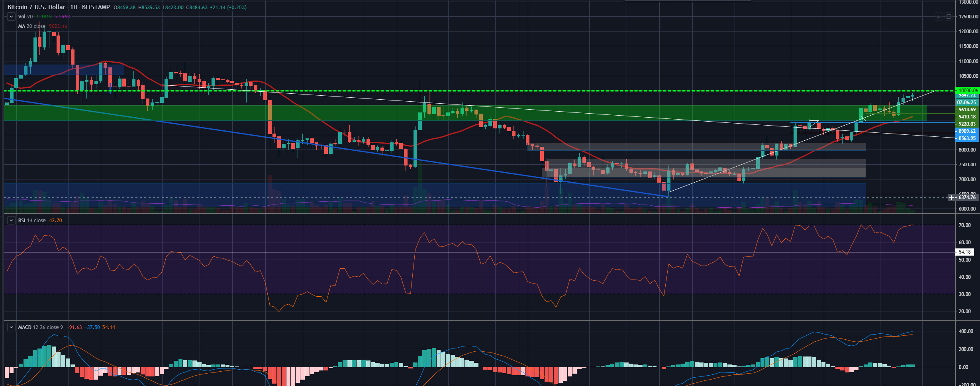The width and height of the screenshot is (980, 386).
Task: Select the MA 20 close indicator legend
Action: pyautogui.click(x=31, y=26)
